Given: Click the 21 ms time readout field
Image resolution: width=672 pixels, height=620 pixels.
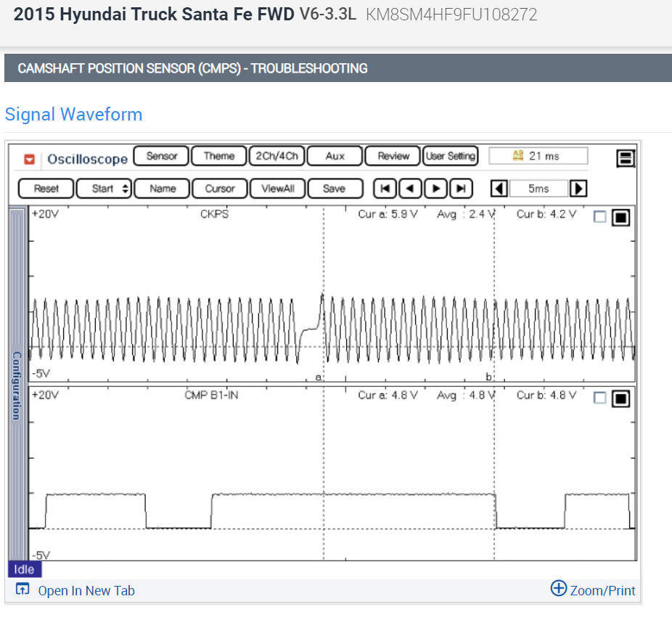Looking at the screenshot, I should coord(538,156).
